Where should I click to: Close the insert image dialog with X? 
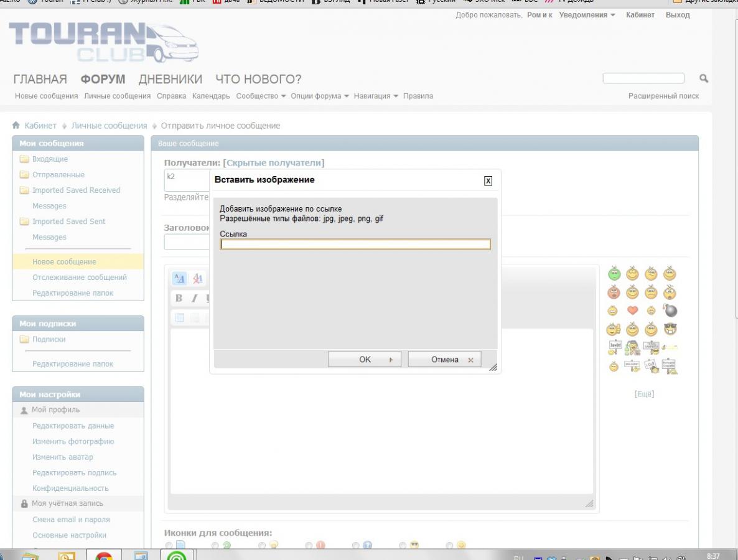[488, 180]
